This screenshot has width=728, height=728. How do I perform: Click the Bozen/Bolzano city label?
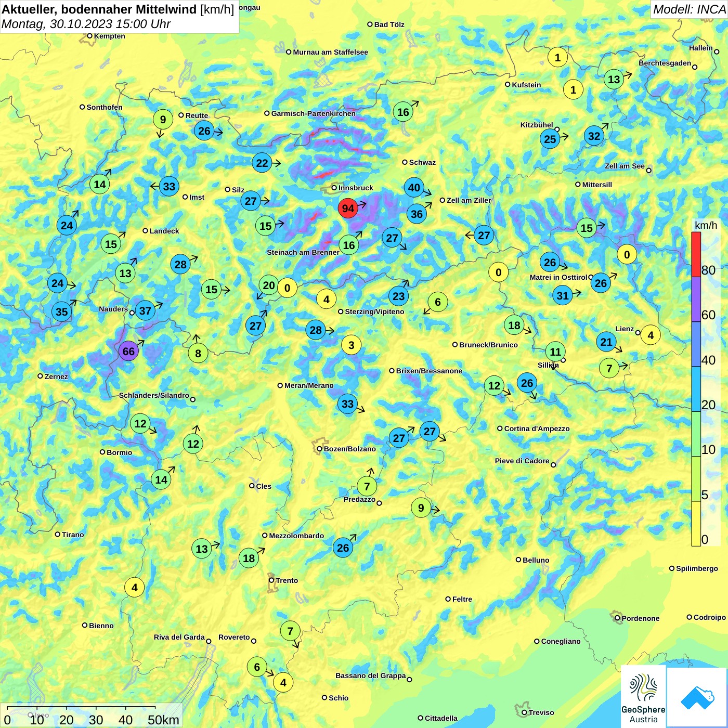click(349, 449)
